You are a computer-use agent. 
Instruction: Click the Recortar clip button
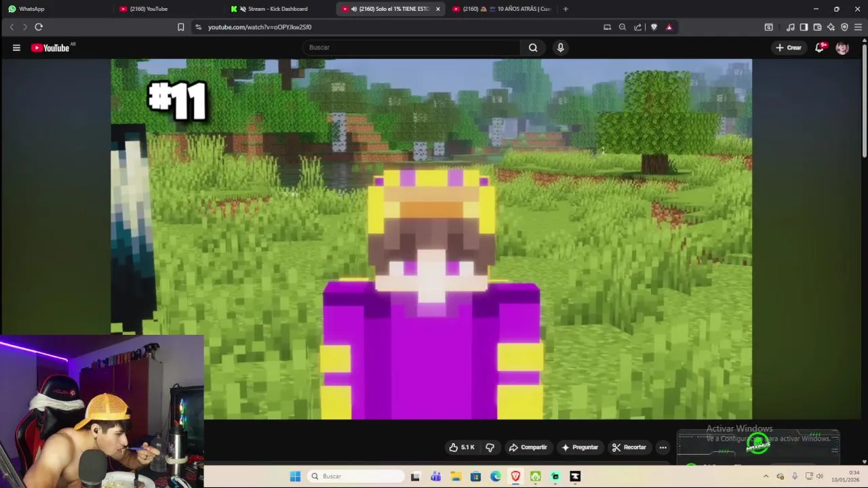coord(629,447)
